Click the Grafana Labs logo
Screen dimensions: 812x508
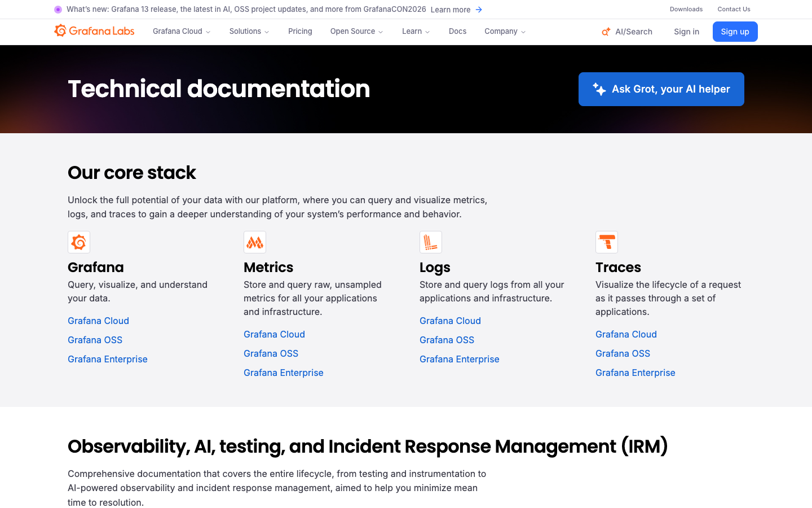[x=94, y=31]
